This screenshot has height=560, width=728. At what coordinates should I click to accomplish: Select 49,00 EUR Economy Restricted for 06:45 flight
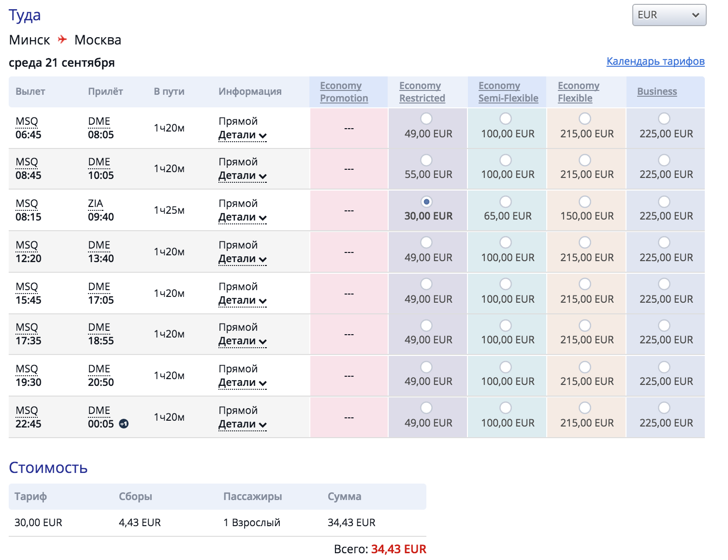click(x=426, y=118)
